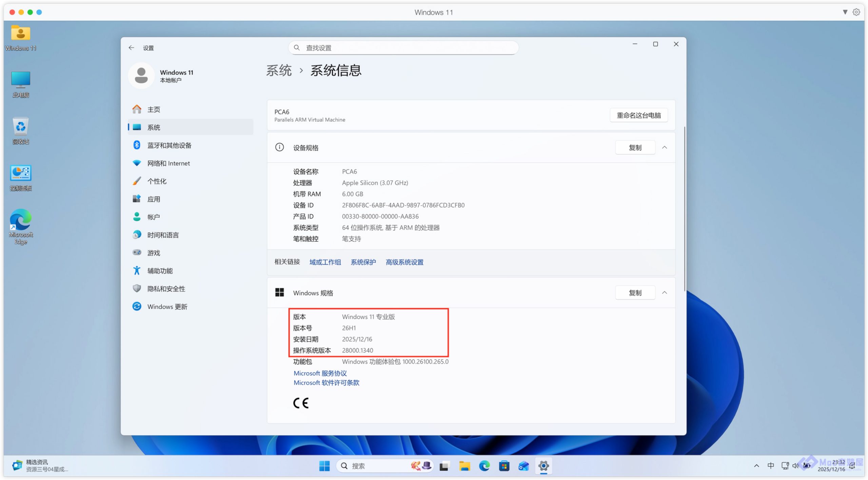The height and width of the screenshot is (480, 868).
Task: Open Accessibility settings in sidebar
Action: [x=160, y=271]
